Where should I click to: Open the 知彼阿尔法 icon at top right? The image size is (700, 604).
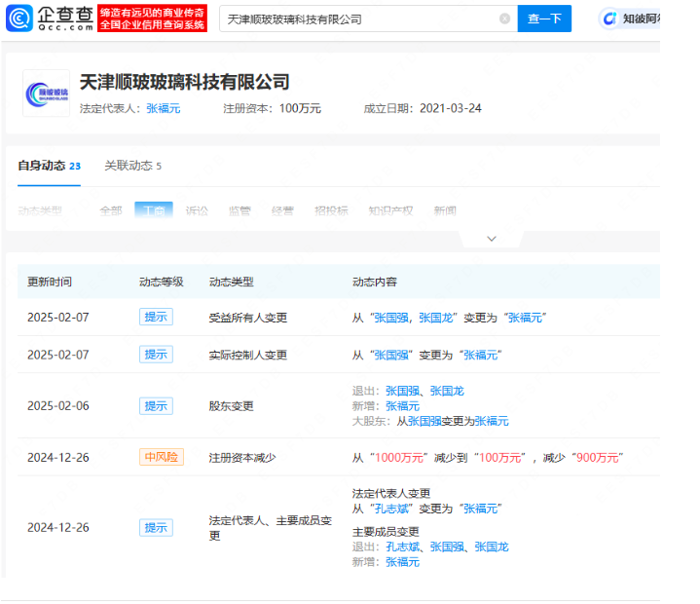pyautogui.click(x=610, y=19)
